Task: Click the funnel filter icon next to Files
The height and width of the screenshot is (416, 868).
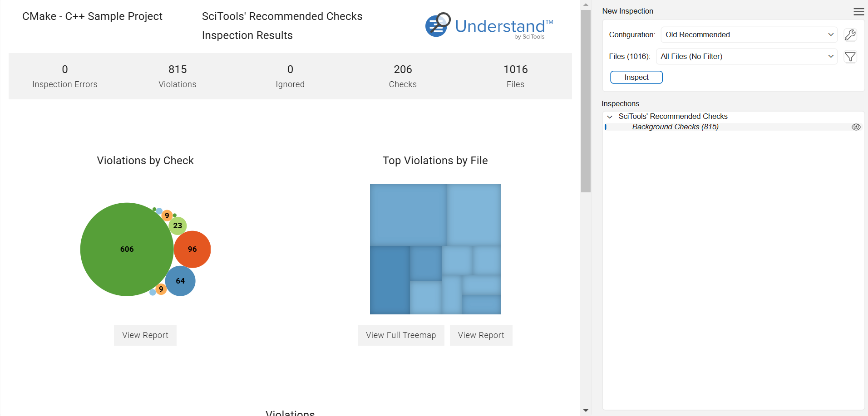Action: point(850,57)
